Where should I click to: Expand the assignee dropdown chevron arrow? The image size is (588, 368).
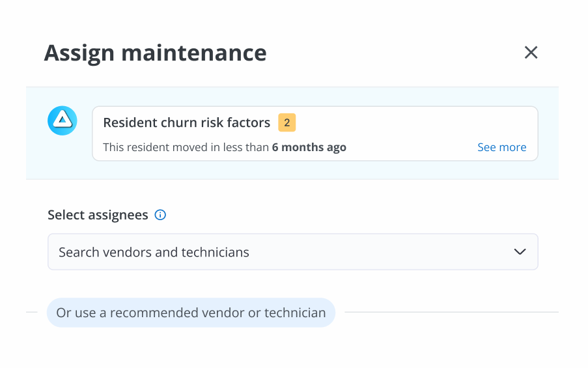(520, 252)
